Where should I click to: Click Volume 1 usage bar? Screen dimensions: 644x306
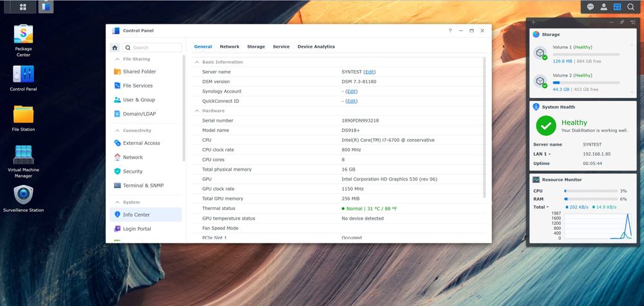point(586,54)
